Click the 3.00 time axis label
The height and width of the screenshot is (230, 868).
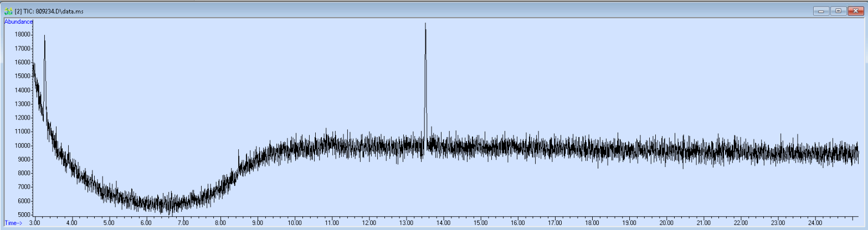click(x=35, y=223)
